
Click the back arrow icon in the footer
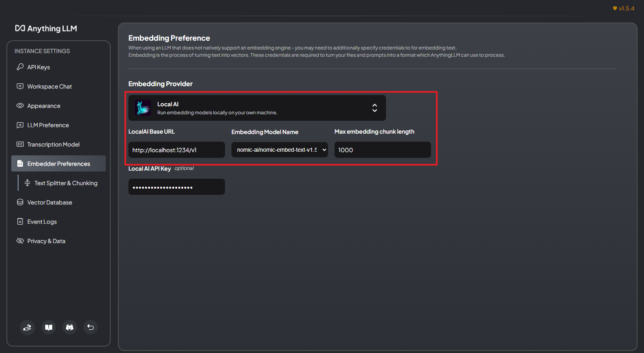pyautogui.click(x=91, y=327)
